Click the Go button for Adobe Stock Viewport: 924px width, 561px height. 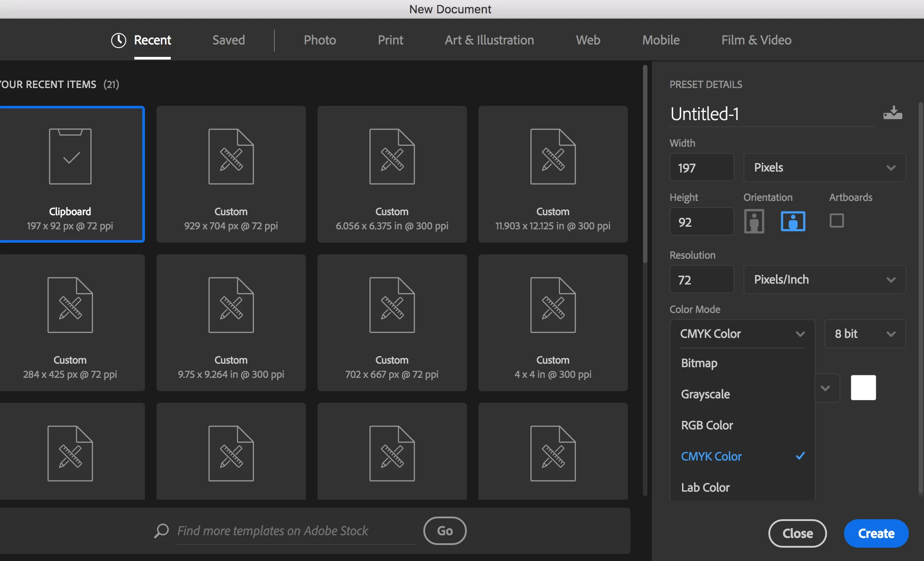point(445,531)
